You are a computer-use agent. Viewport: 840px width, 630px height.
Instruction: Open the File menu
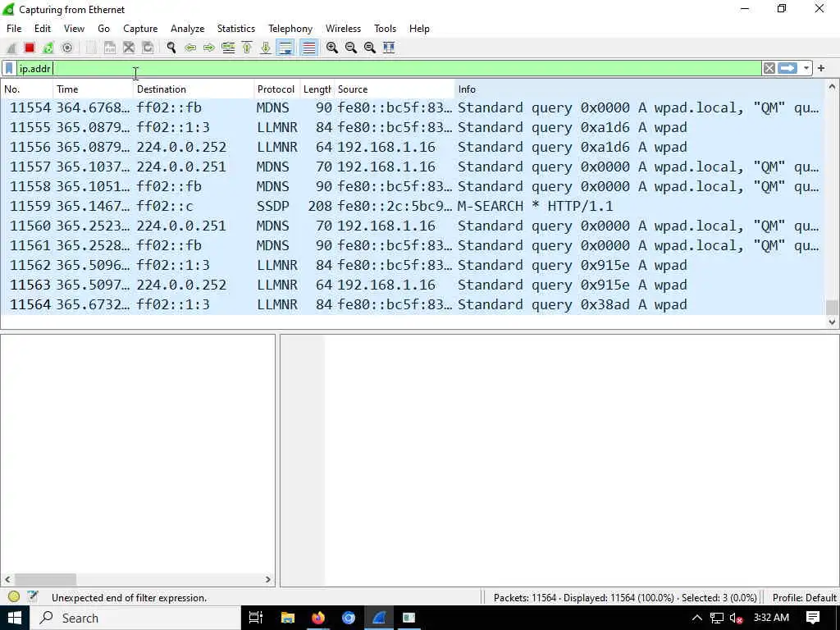pyautogui.click(x=14, y=29)
